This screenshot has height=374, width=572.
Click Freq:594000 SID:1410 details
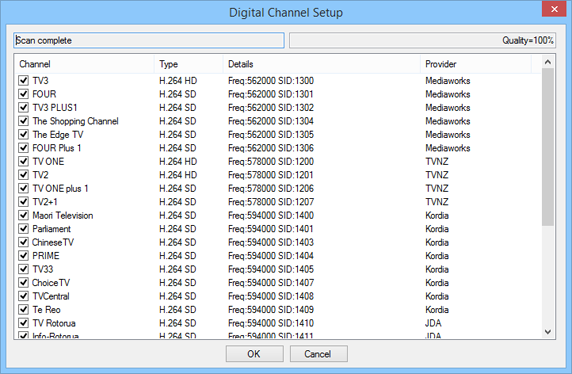pos(271,323)
